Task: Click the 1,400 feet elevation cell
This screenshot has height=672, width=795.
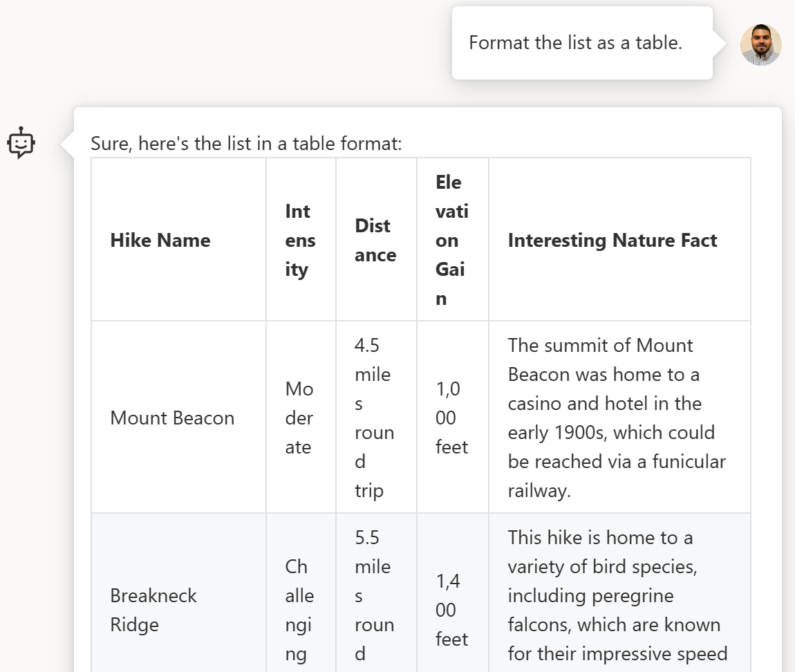Action: pyautogui.click(x=451, y=610)
